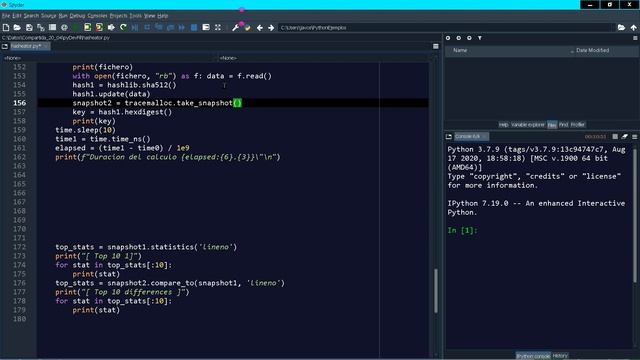Viewport: 640px width, 360px height.
Task: Go back with left arrow
Action: pyautogui.click(x=260, y=28)
